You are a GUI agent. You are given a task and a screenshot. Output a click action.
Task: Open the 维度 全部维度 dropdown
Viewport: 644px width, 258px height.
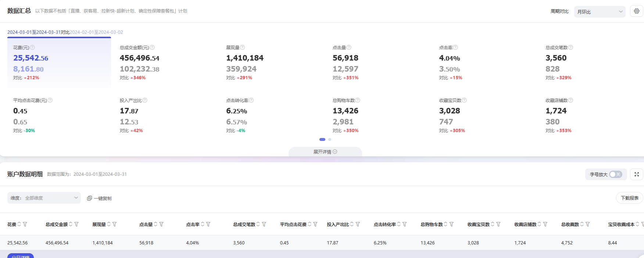[44, 198]
